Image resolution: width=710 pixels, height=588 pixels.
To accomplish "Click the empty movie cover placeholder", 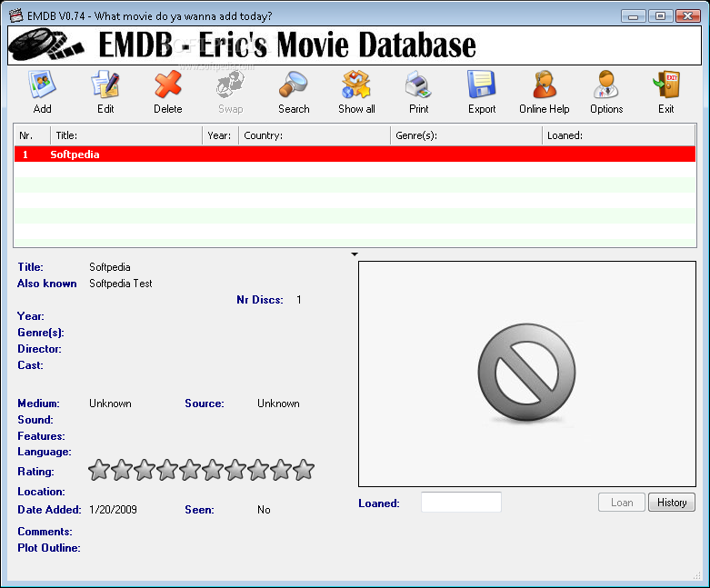I will 527,374.
